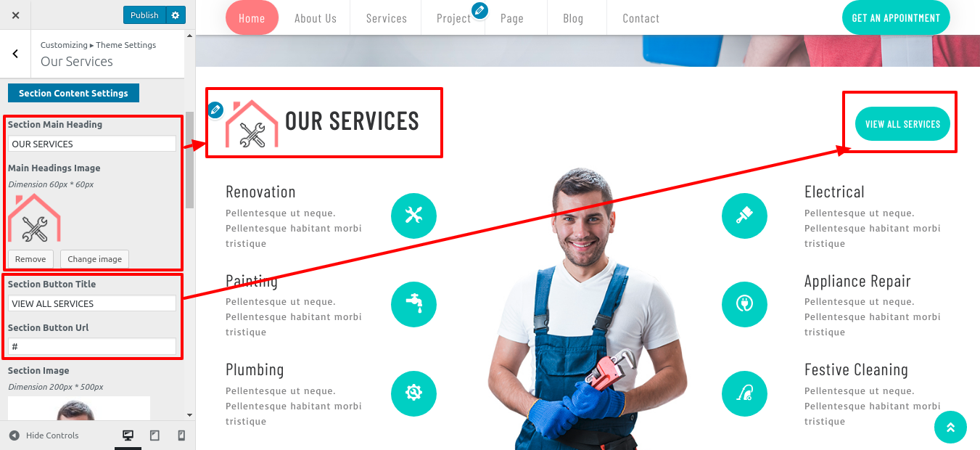
Task: Go back using the left chevron arrow
Action: pos(15,54)
